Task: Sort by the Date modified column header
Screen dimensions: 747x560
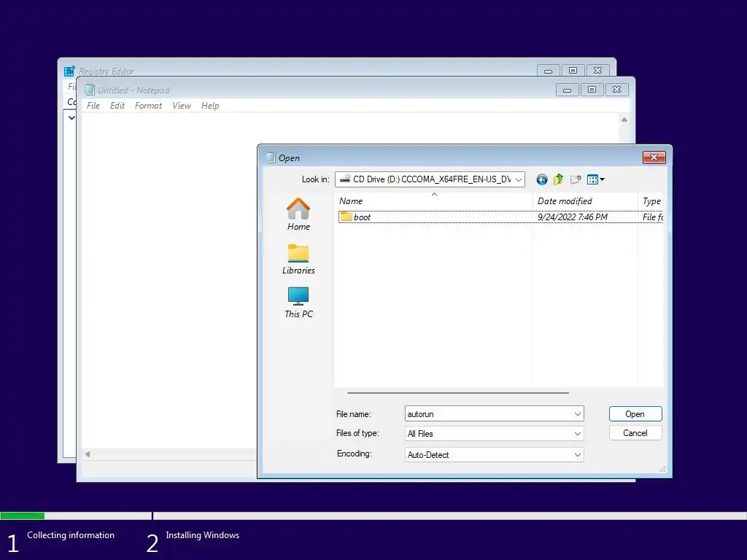Action: pos(585,201)
